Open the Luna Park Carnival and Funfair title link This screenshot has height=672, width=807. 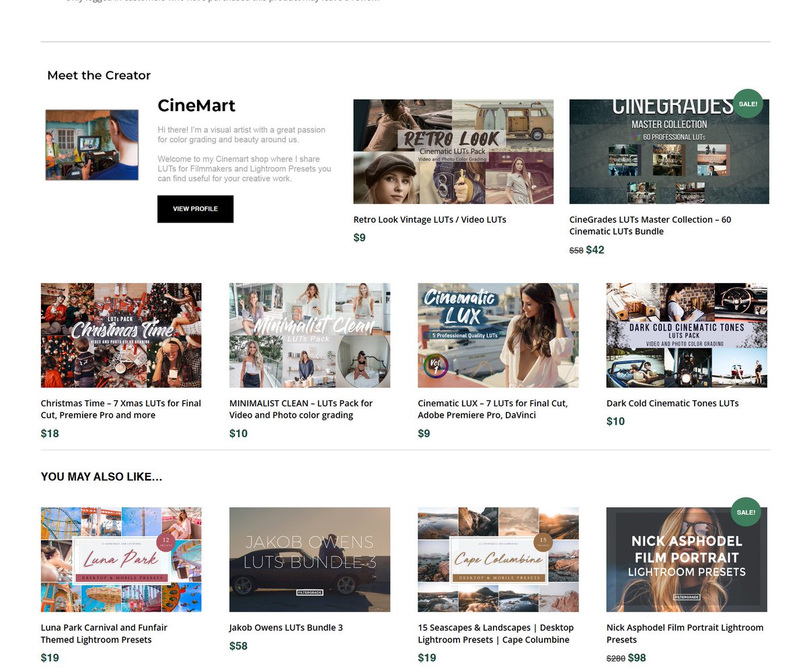coord(104,634)
